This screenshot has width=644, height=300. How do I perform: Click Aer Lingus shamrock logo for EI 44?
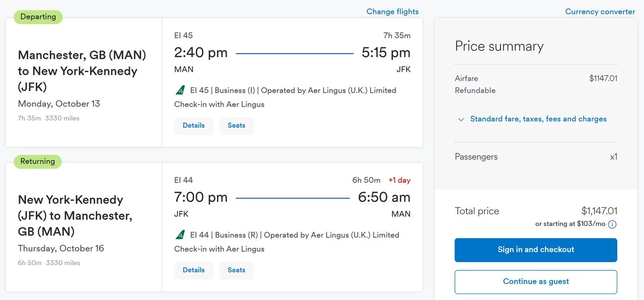[180, 235]
